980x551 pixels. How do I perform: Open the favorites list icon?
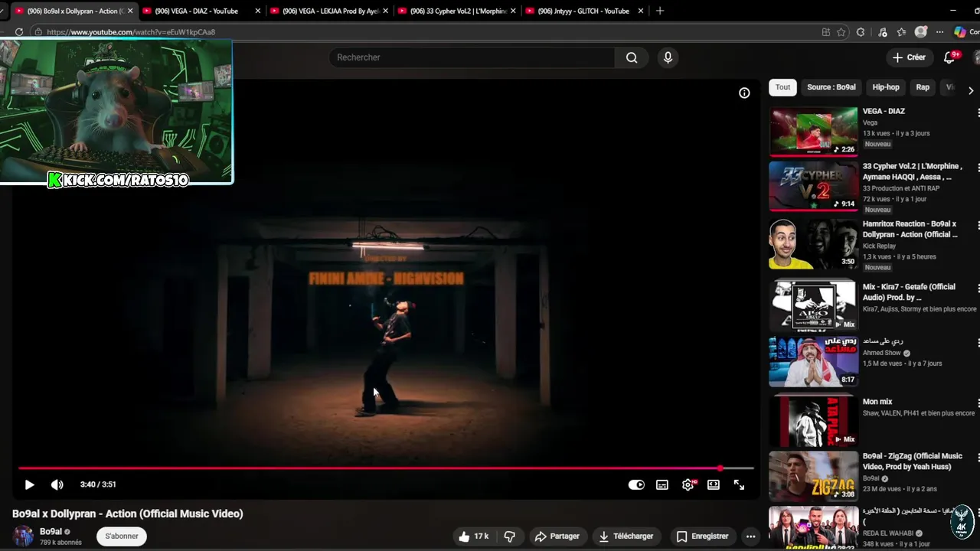pos(901,32)
